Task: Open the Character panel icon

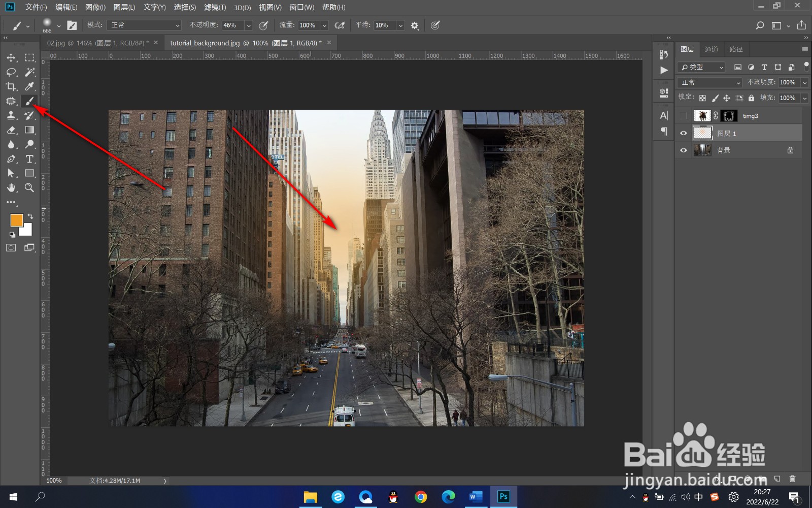Action: click(x=664, y=115)
